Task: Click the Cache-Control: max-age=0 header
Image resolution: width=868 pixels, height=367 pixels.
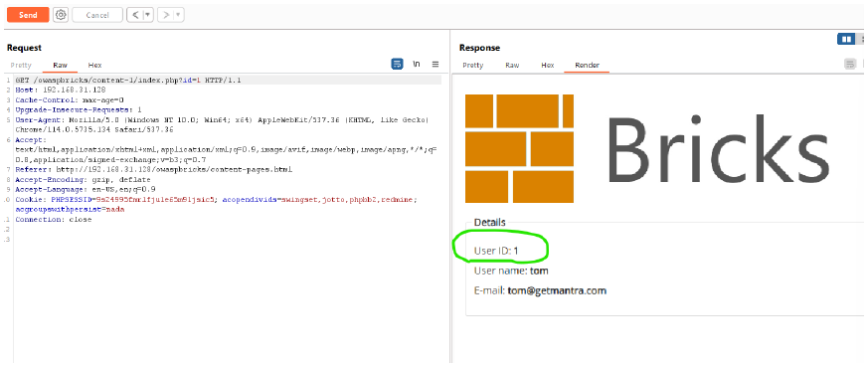Action: tap(70, 99)
